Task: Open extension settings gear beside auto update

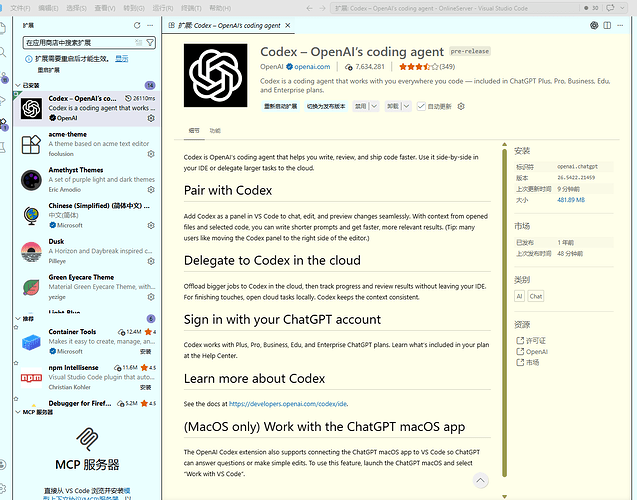Action: click(x=461, y=106)
